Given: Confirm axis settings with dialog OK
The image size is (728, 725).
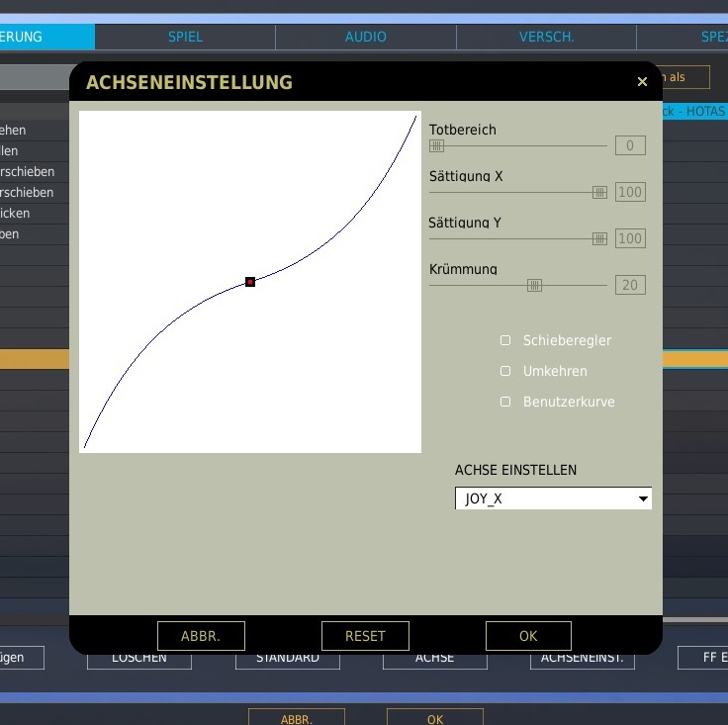Looking at the screenshot, I should (528, 636).
